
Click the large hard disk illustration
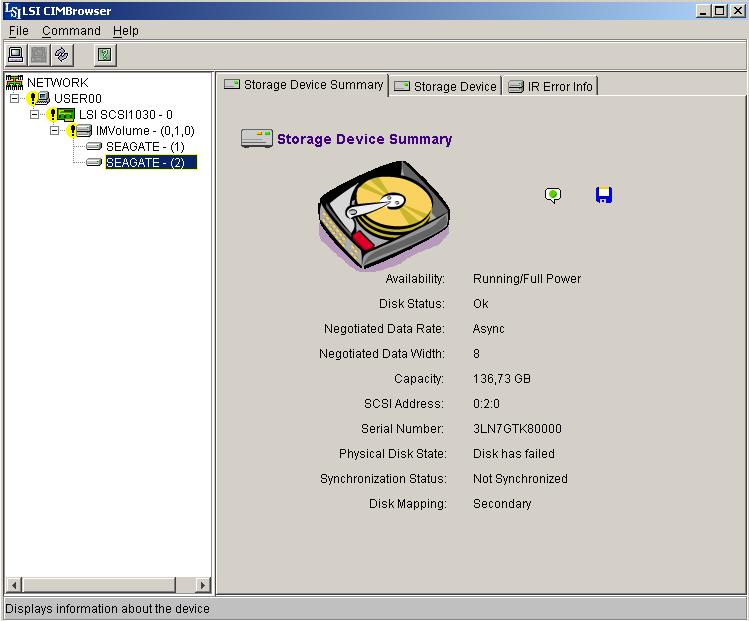point(384,216)
